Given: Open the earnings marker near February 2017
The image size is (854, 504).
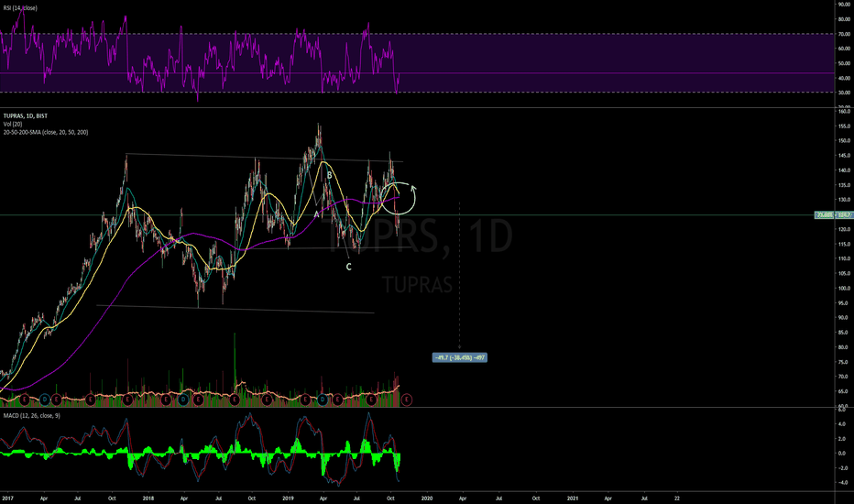Looking at the screenshot, I should point(25,400).
